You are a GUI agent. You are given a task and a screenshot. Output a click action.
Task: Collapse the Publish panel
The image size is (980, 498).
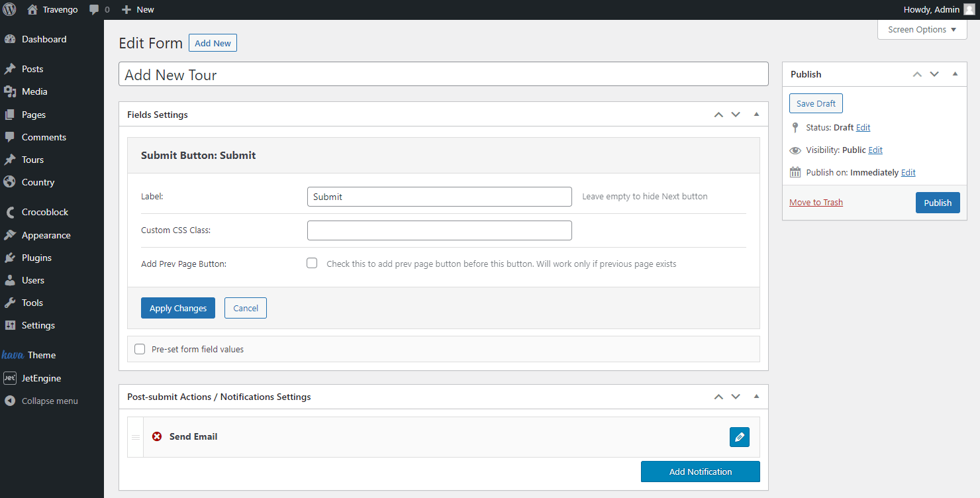955,74
